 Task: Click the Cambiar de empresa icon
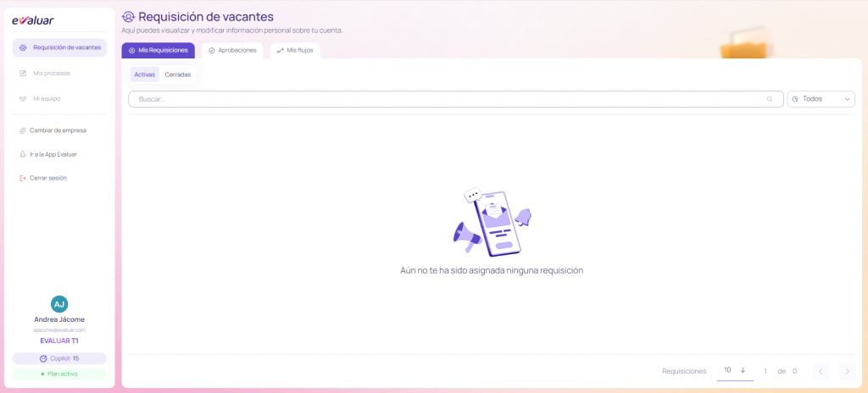[23, 130]
